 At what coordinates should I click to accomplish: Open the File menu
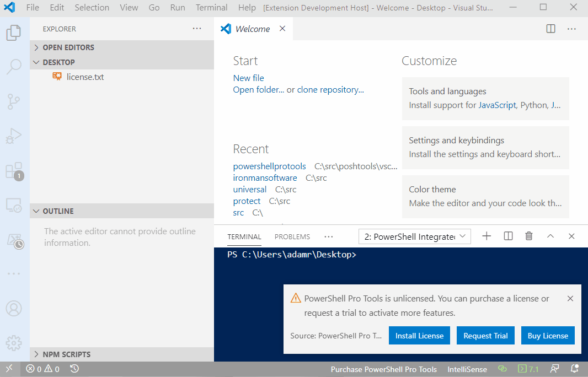pos(33,8)
